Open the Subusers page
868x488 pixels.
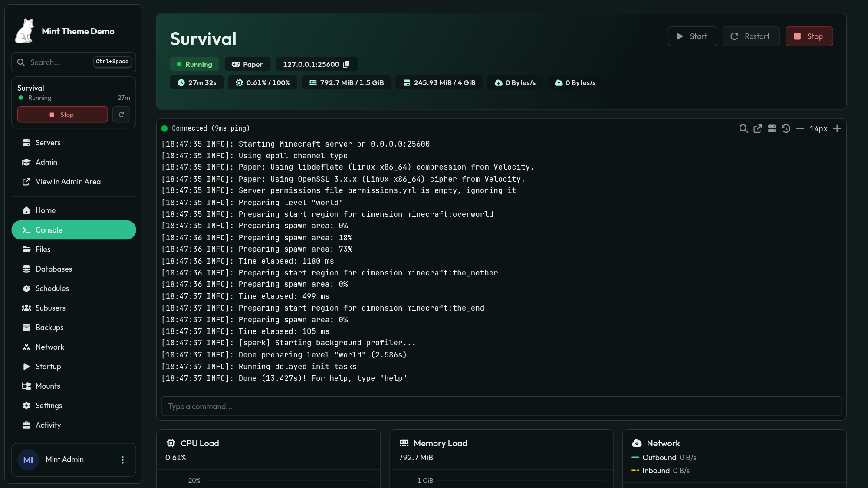[73, 308]
